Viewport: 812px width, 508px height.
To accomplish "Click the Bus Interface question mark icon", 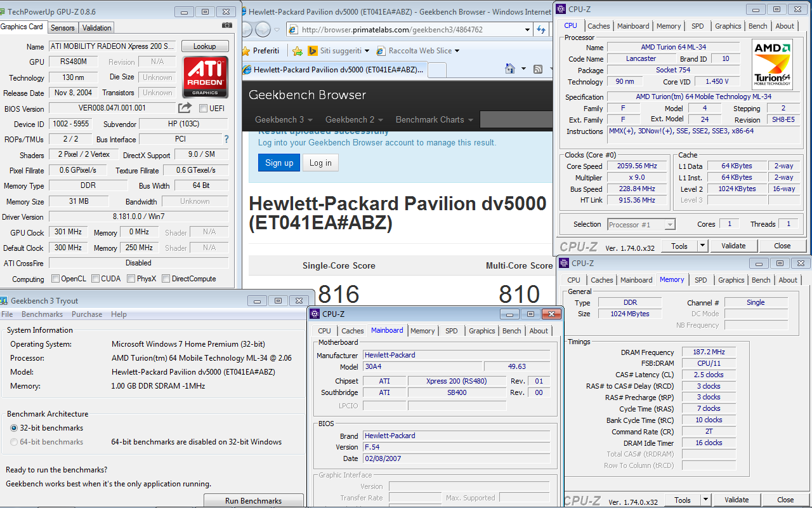I will pyautogui.click(x=226, y=139).
